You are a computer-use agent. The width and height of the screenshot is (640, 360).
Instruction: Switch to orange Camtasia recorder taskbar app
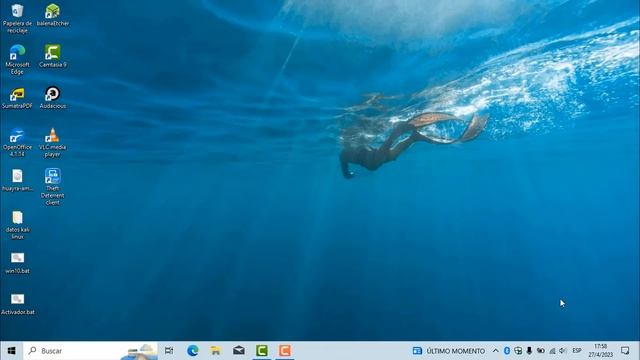pyautogui.click(x=284, y=351)
